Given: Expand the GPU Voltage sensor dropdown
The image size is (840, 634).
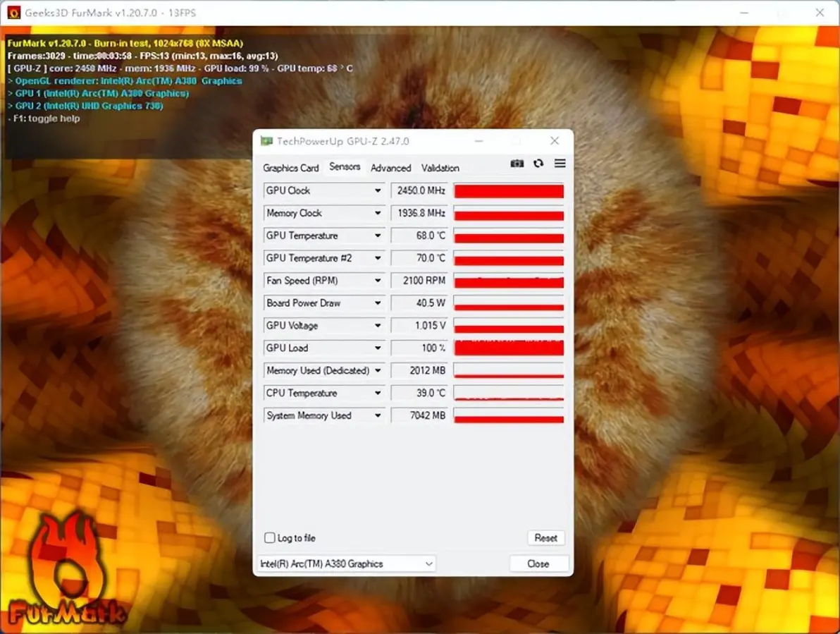Looking at the screenshot, I should coord(378,326).
